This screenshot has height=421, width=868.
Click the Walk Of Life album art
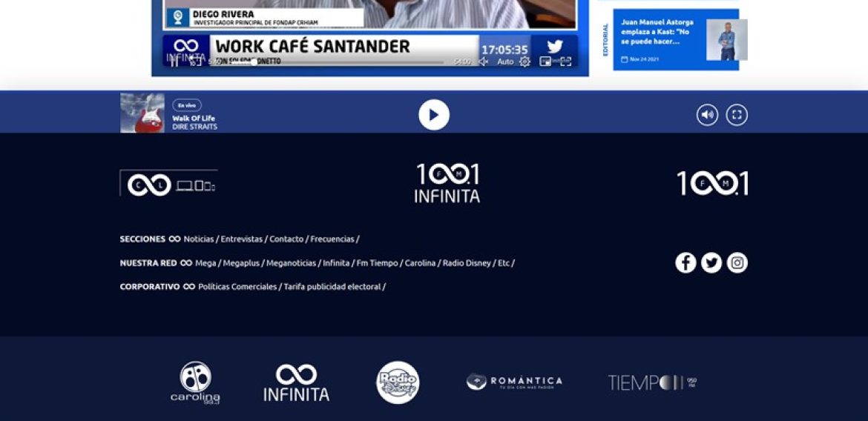tap(142, 113)
